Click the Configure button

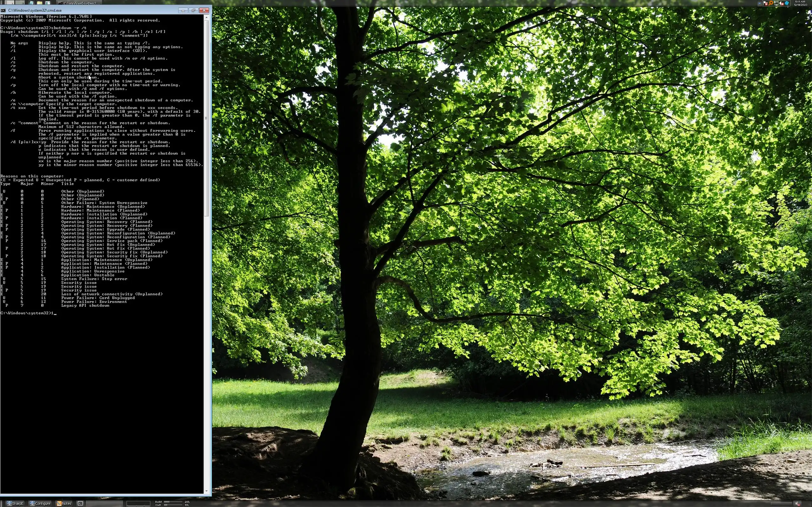[40, 503]
